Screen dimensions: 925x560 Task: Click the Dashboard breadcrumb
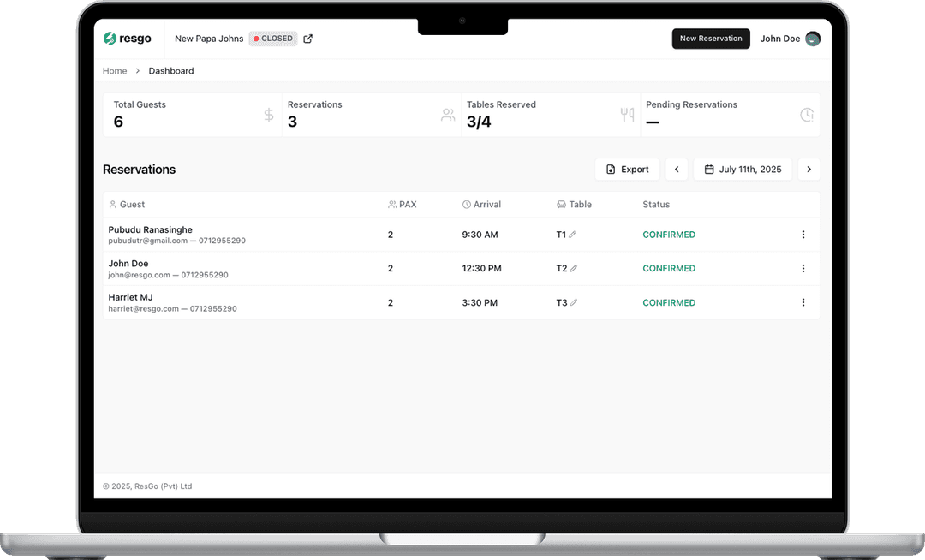click(x=171, y=71)
